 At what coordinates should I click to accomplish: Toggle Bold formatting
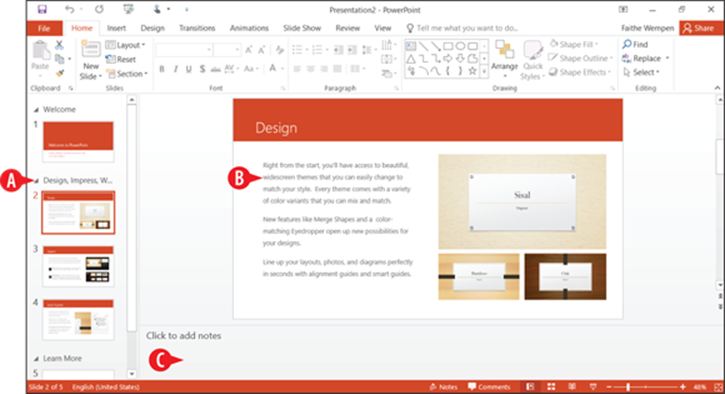[x=162, y=69]
